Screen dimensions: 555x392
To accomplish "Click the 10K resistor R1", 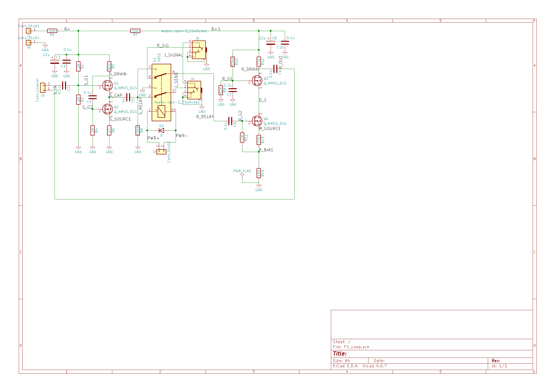I will [x=52, y=31].
